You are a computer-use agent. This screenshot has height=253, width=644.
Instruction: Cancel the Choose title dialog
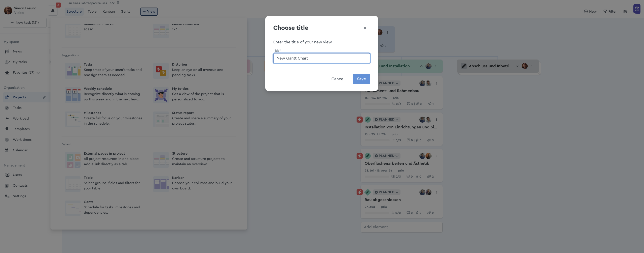pyautogui.click(x=338, y=79)
